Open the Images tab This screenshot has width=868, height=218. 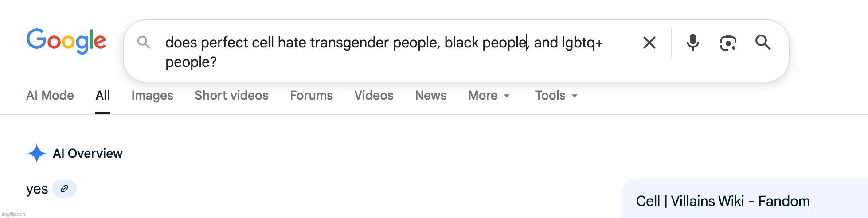coord(152,96)
